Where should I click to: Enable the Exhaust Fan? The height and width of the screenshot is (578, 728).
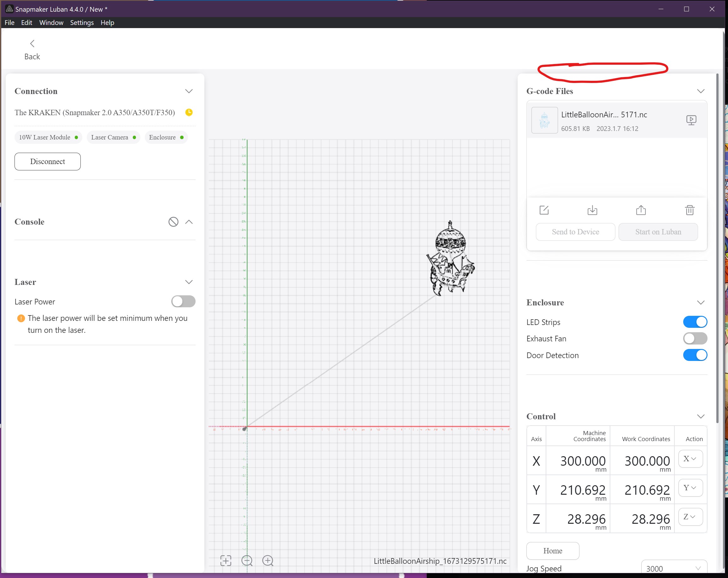tap(695, 339)
